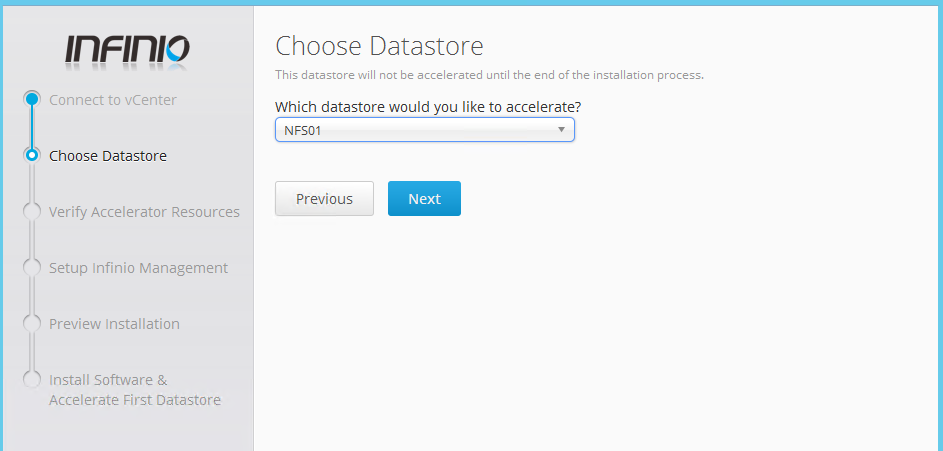Click the datastore acceleration note text
Image resolution: width=943 pixels, height=451 pixels.
point(489,75)
